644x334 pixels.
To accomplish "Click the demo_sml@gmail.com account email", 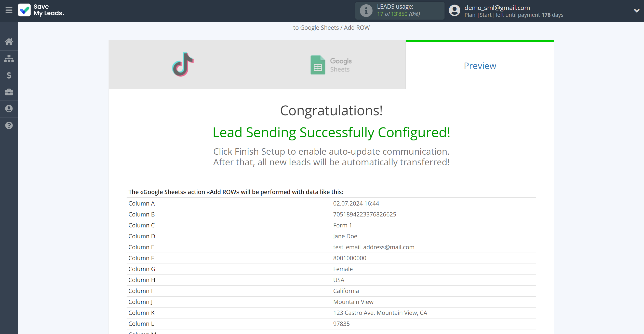I will 497,8.
